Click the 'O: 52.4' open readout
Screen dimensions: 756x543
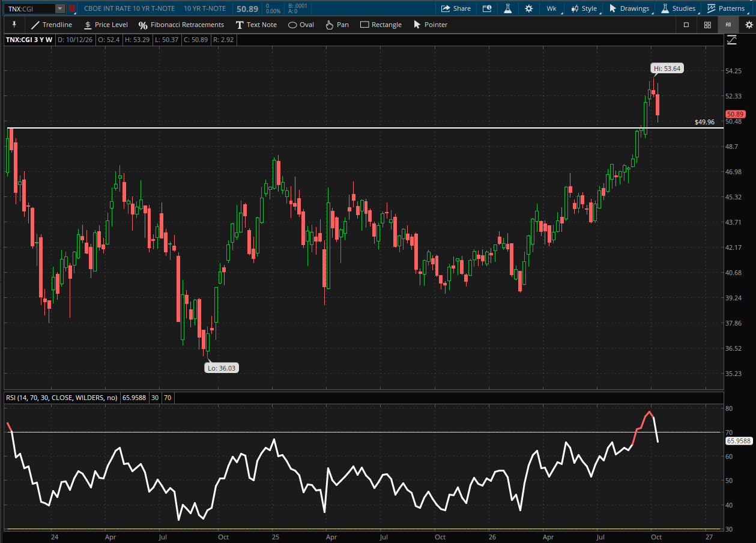(x=109, y=40)
